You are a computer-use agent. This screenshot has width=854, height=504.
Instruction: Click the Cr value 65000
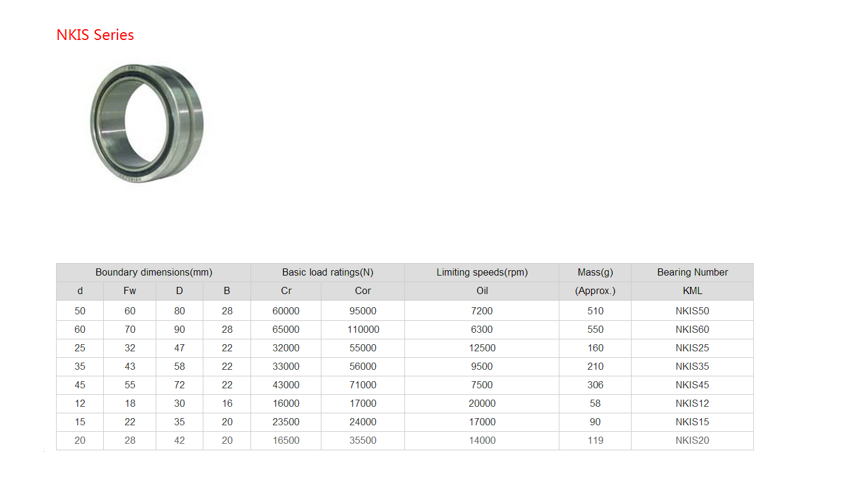(286, 330)
